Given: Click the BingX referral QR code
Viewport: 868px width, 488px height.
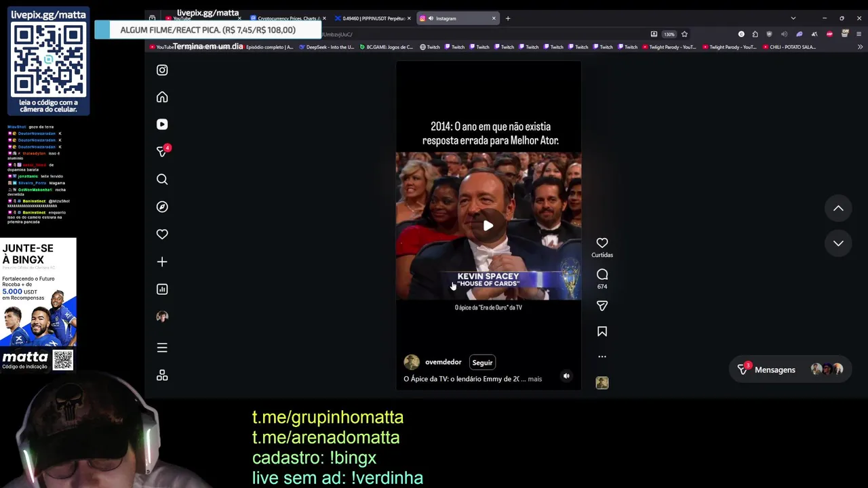Looking at the screenshot, I should point(63,360).
